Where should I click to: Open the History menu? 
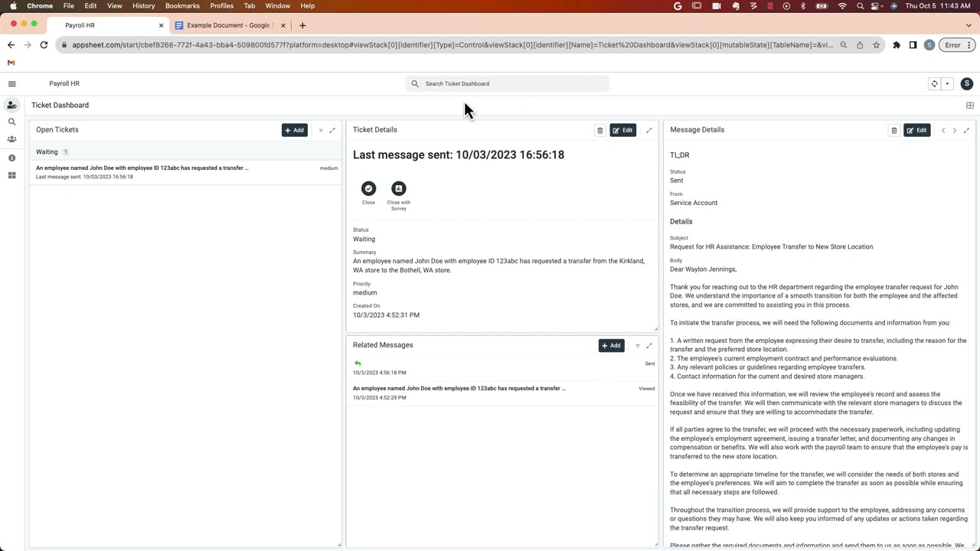(143, 5)
